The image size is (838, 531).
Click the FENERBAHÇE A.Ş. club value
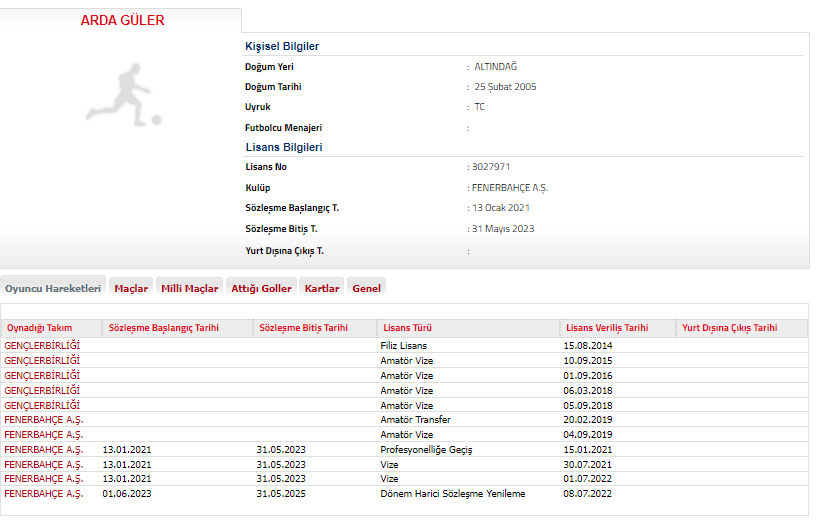509,188
